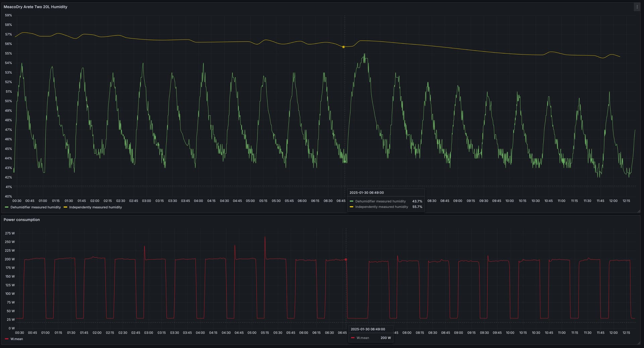This screenshot has width=644, height=348.
Task: Expand the Power consumption panel title
Action: pos(21,220)
